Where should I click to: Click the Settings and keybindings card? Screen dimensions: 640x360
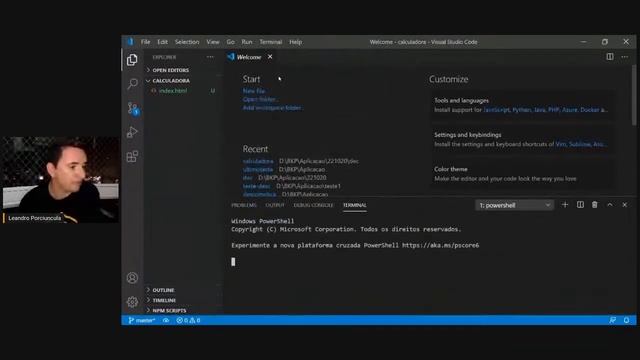pyautogui.click(x=522, y=140)
